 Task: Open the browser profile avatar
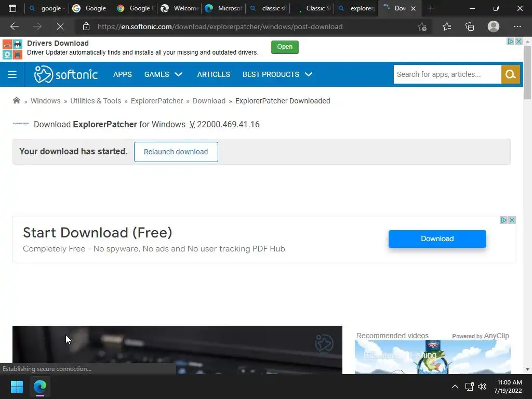(494, 26)
